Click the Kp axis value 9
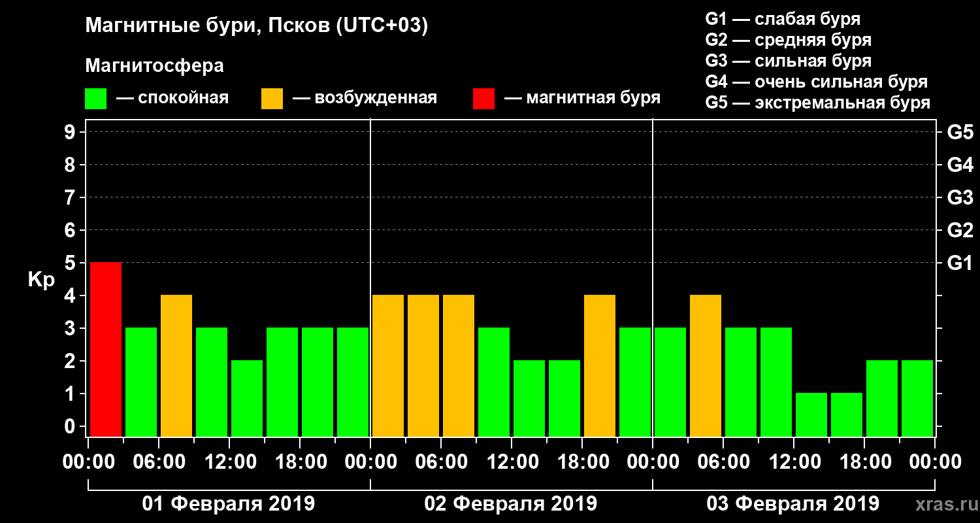Image resolution: width=980 pixels, height=523 pixels. coord(71,133)
